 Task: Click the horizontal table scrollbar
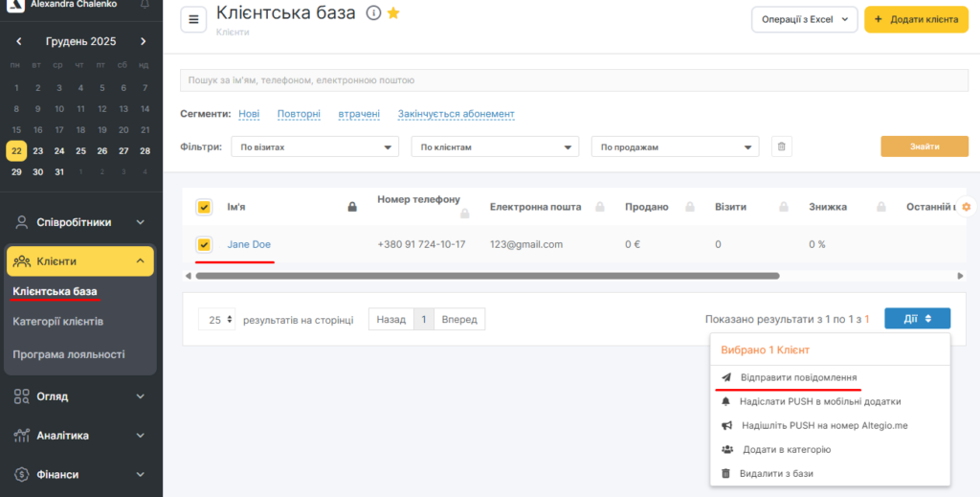(x=487, y=276)
